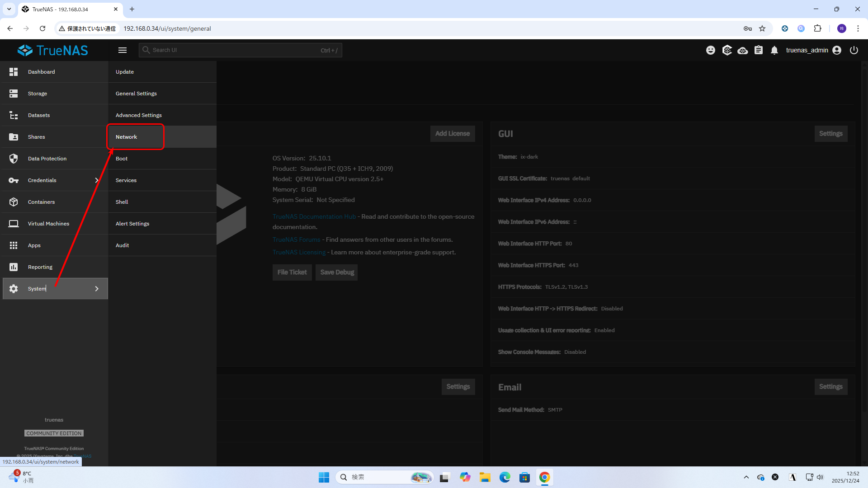The height and width of the screenshot is (488, 868).
Task: Open Advanced Settings submenu entry
Action: click(x=138, y=115)
